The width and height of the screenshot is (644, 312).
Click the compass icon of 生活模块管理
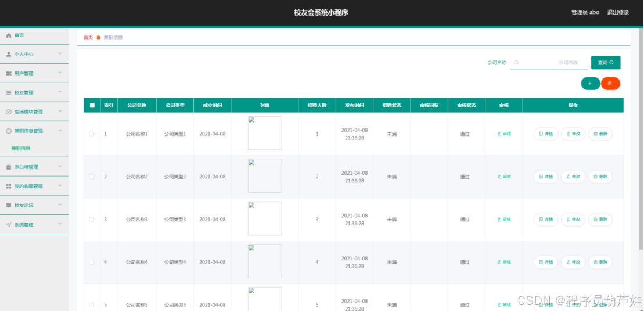click(9, 112)
